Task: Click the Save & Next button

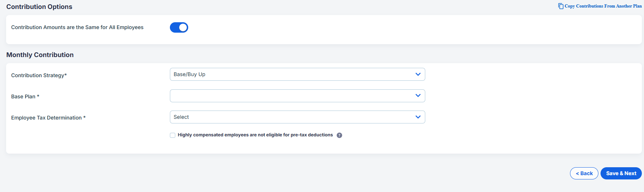Action: coord(621,173)
